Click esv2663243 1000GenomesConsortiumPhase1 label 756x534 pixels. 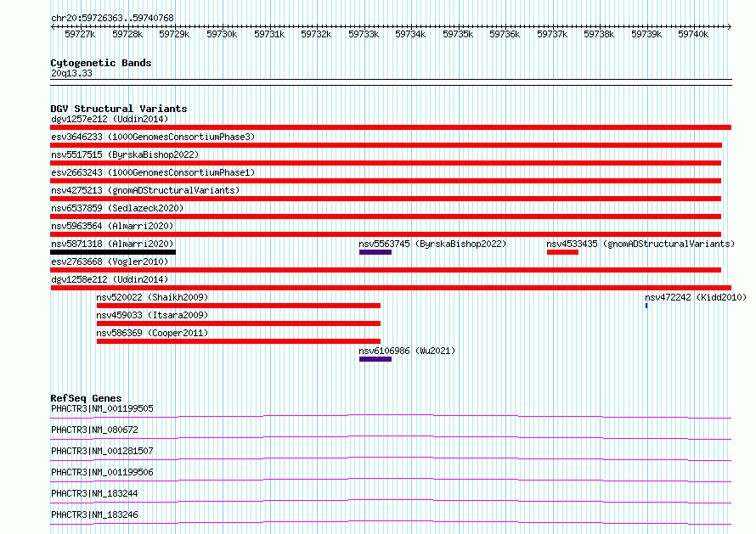point(153,172)
